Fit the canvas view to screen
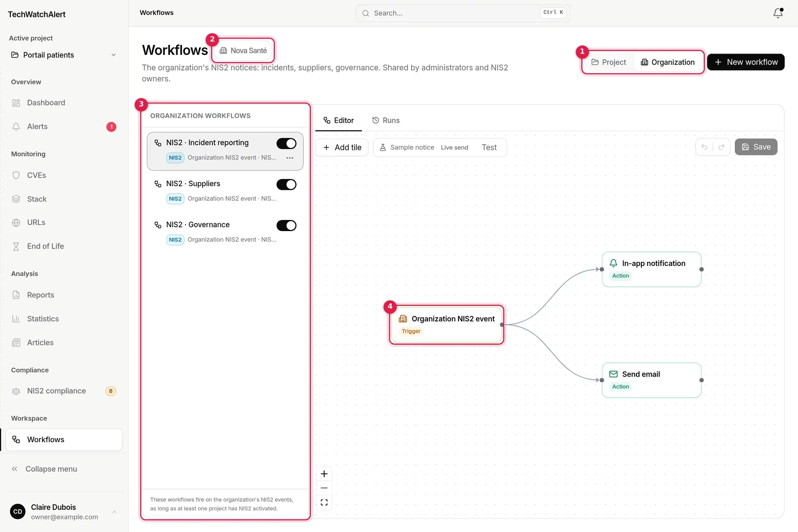The width and height of the screenshot is (798, 532). (x=324, y=502)
